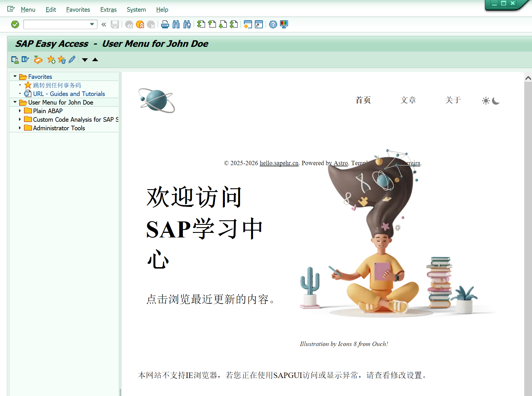The image size is (532, 396).
Task: Click the Back navigation icon
Action: coord(129,25)
